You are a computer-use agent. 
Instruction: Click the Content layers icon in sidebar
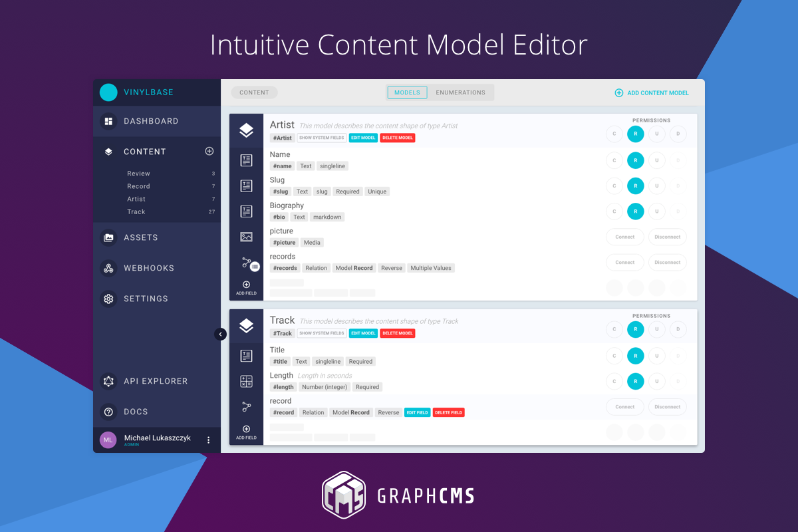click(108, 152)
